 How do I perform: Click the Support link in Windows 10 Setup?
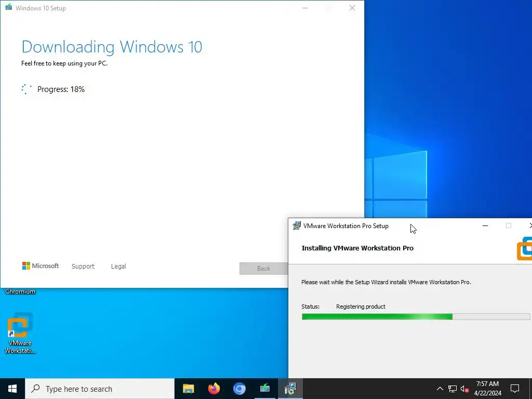click(x=83, y=267)
